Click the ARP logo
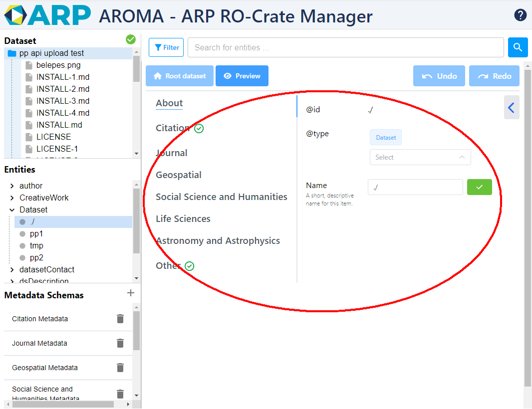 (47, 15)
